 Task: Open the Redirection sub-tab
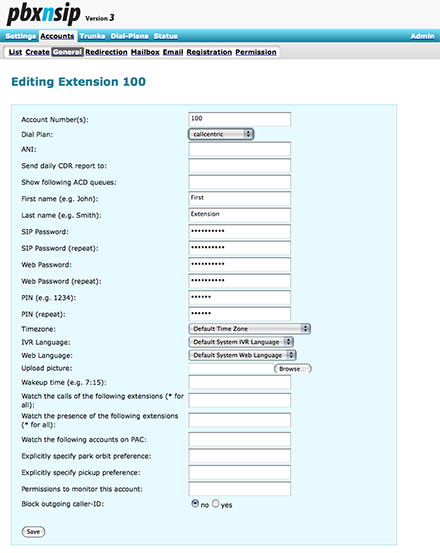click(106, 52)
